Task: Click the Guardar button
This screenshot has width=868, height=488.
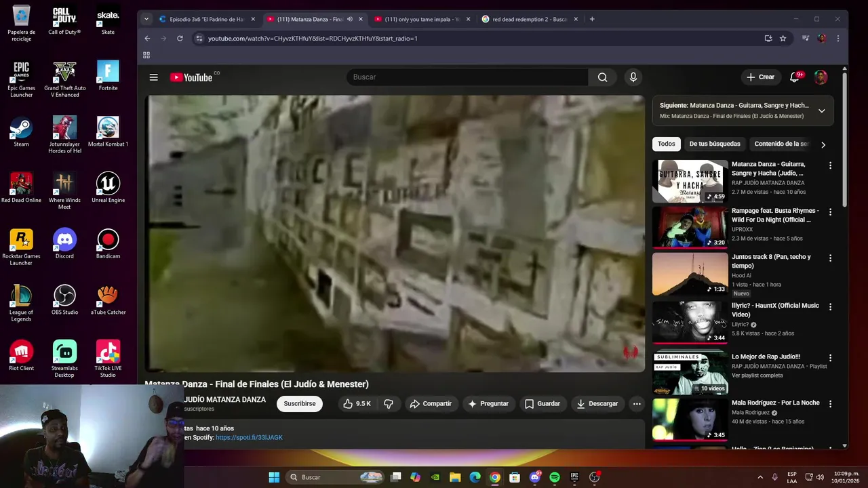Action: click(x=542, y=403)
